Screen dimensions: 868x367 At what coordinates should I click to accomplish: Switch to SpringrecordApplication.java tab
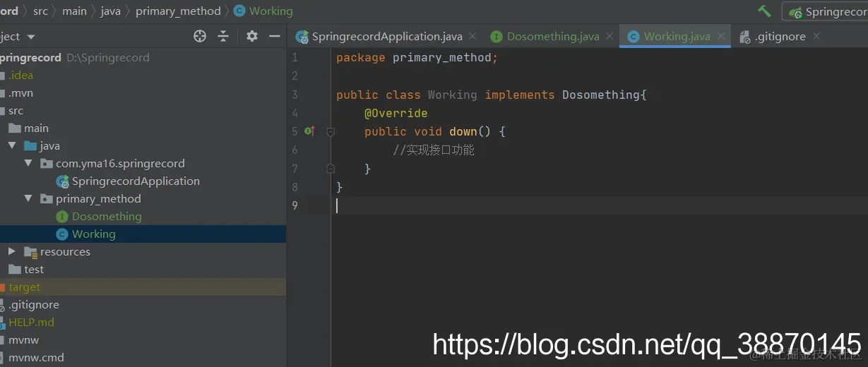point(386,37)
